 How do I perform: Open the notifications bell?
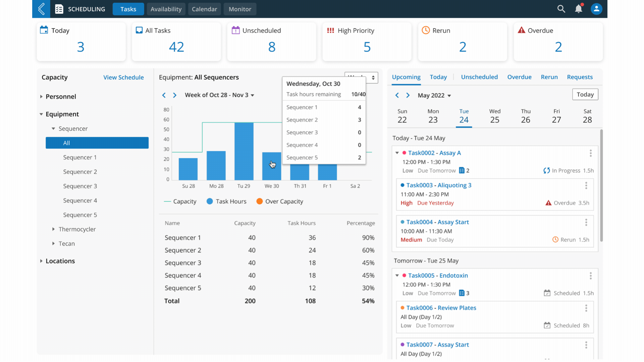pyautogui.click(x=579, y=9)
